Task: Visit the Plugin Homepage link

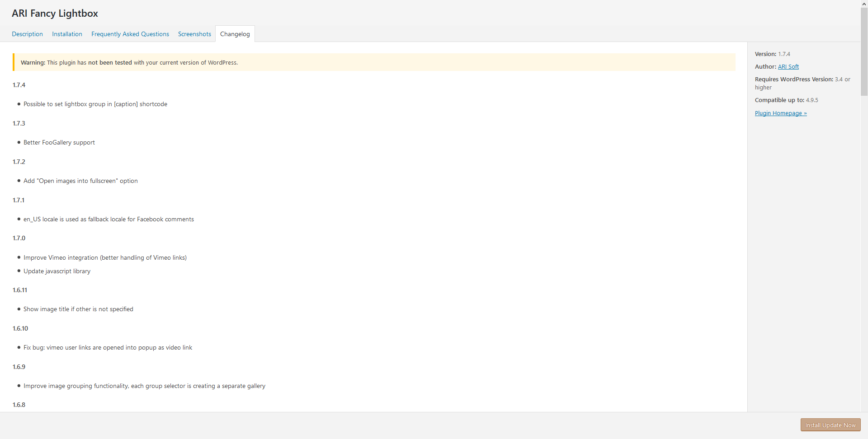Action: (780, 113)
